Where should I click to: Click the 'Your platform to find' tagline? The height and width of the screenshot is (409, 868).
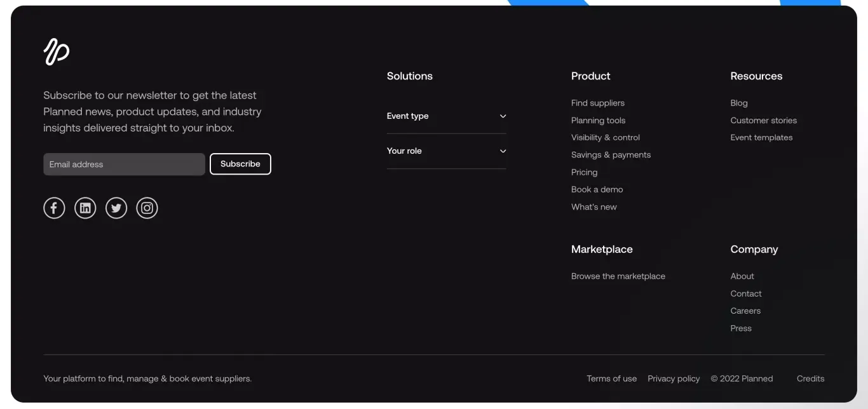pos(147,379)
